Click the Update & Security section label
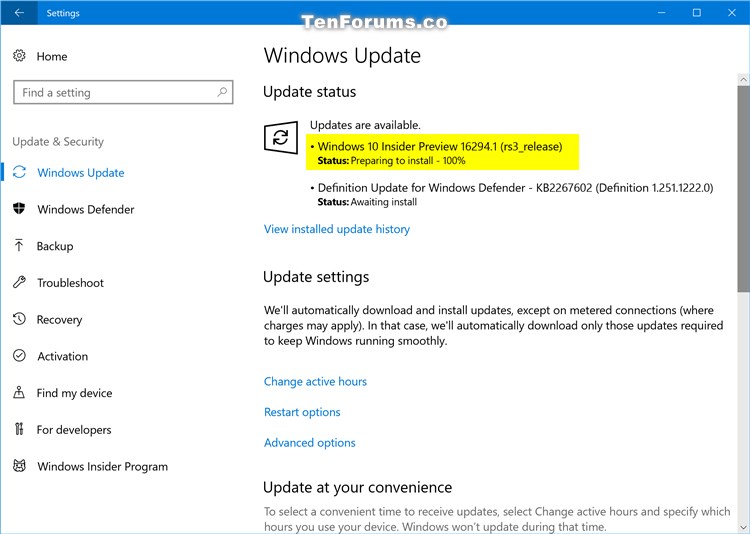This screenshot has width=750, height=534. coord(58,142)
